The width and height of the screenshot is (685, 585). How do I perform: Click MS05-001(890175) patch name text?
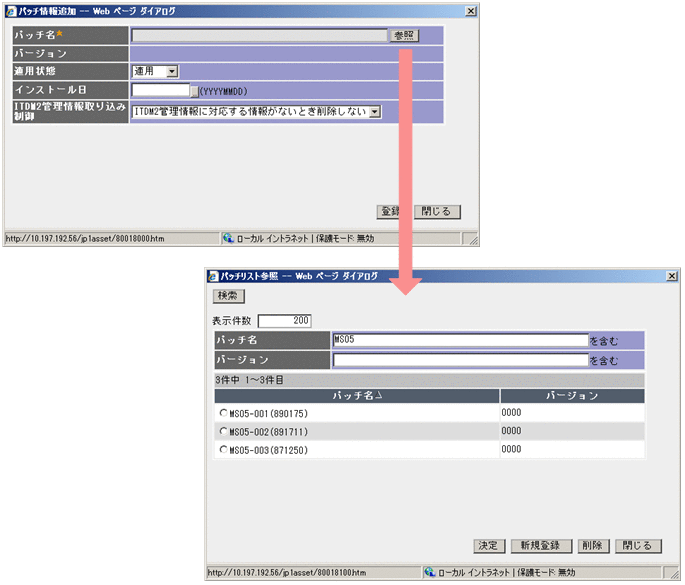coord(269,413)
